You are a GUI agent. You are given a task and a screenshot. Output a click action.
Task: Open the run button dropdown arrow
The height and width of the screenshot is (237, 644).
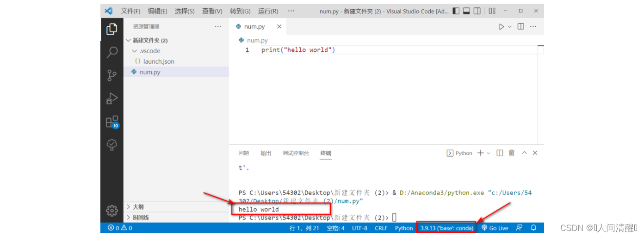click(x=510, y=27)
